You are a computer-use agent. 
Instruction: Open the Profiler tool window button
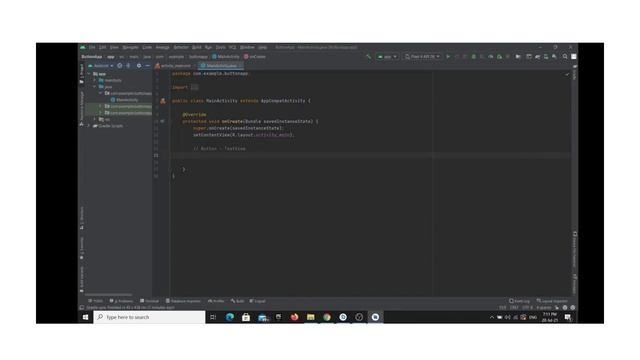216,301
